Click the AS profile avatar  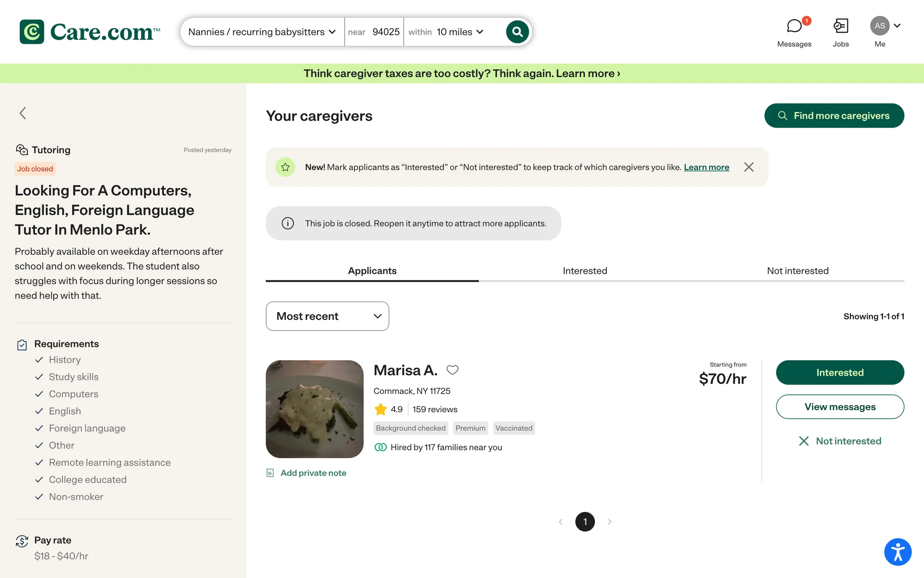point(880,26)
